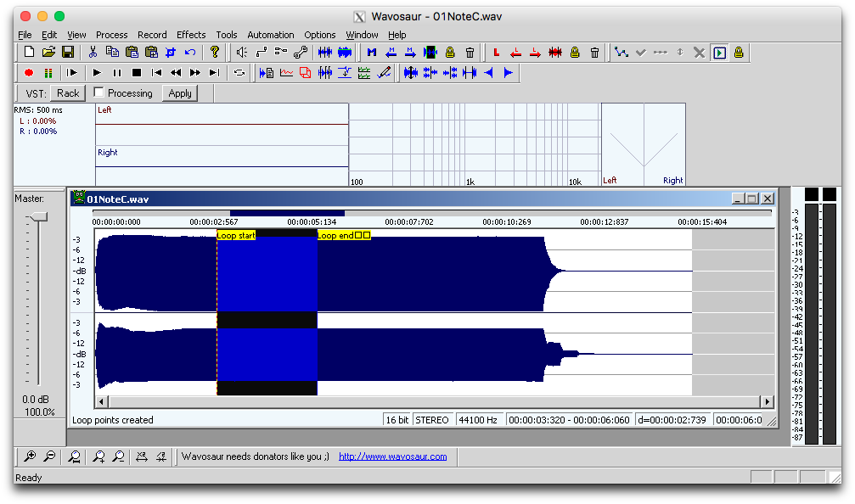Click the yellow question mark help icon
Image resolution: width=855 pixels, height=504 pixels.
click(x=215, y=53)
